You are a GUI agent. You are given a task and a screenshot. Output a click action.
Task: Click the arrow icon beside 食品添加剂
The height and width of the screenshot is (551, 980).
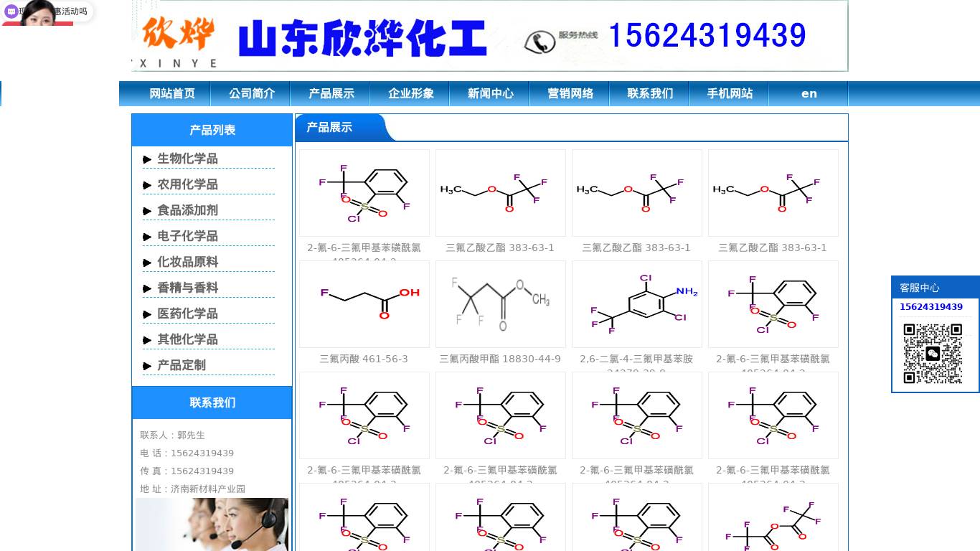(x=148, y=211)
